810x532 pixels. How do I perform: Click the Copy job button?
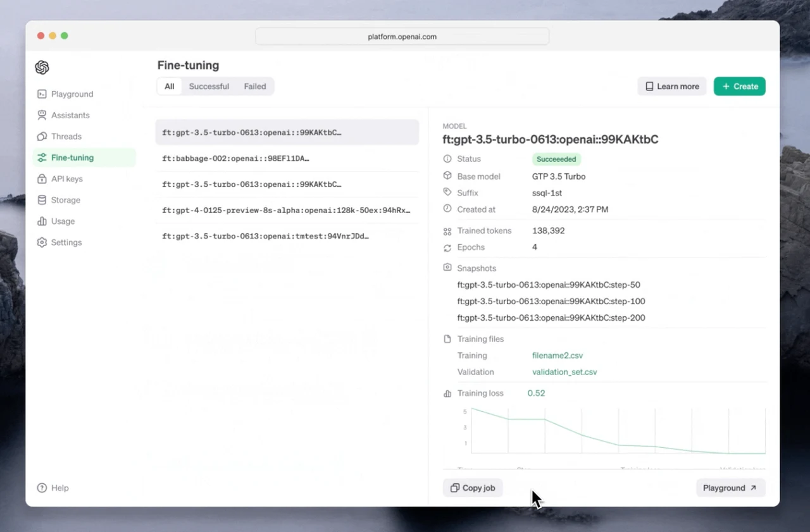pyautogui.click(x=472, y=488)
